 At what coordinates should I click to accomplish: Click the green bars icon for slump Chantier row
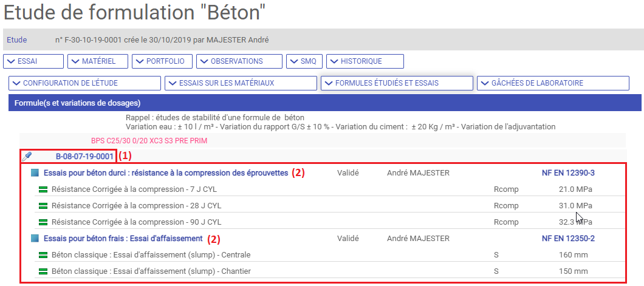pos(43,271)
